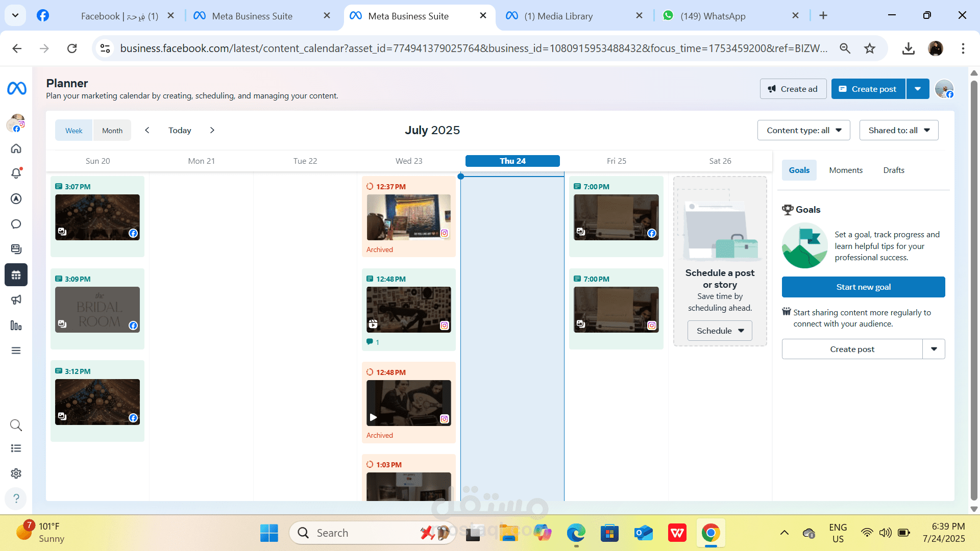Open the archived 12:48 PM video post
This screenshot has height=551, width=980.
409,403
